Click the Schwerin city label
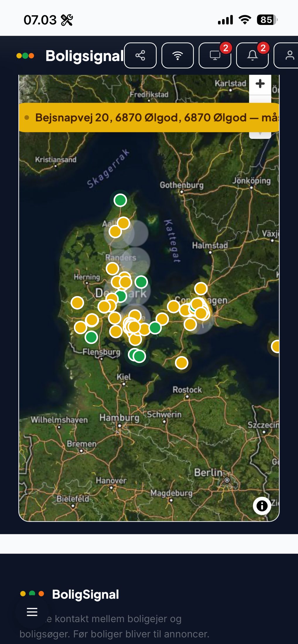298x644 pixels. (x=164, y=415)
